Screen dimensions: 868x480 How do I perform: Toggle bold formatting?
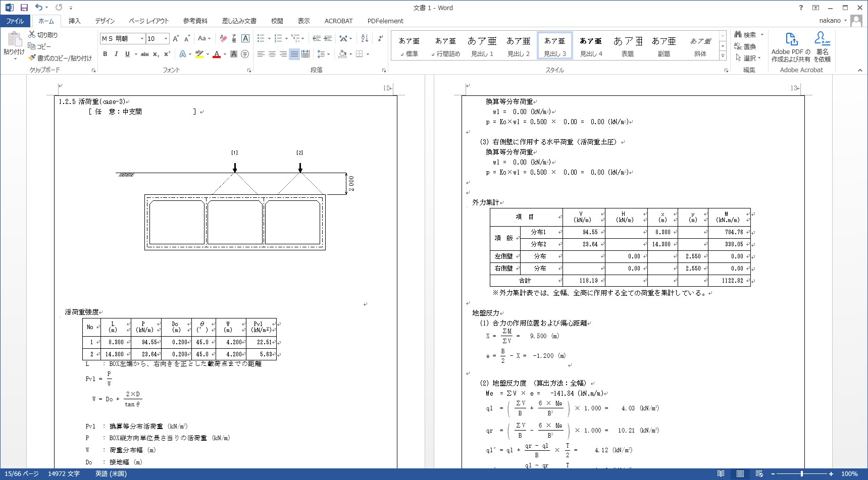coord(105,54)
